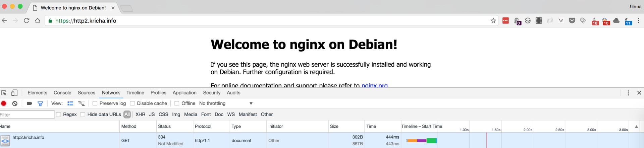Image resolution: width=644 pixels, height=148 pixels.
Task: Open the Chrome three-dot menu
Action: [x=638, y=21]
